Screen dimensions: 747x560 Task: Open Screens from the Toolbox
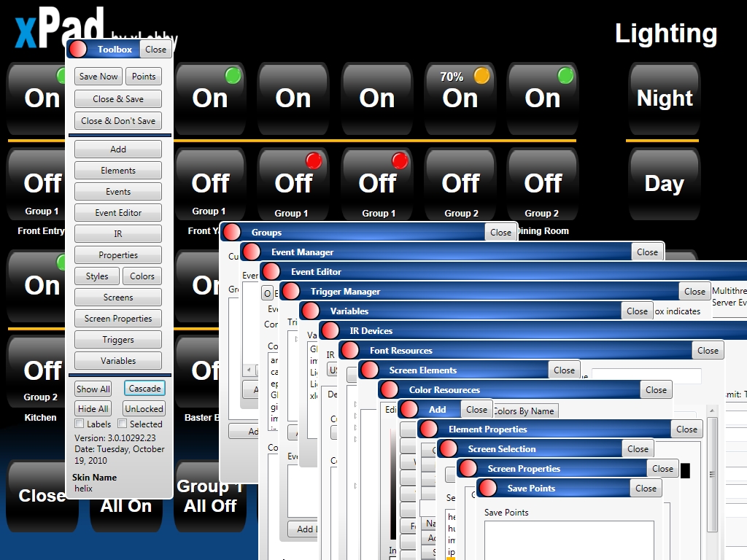pos(118,297)
